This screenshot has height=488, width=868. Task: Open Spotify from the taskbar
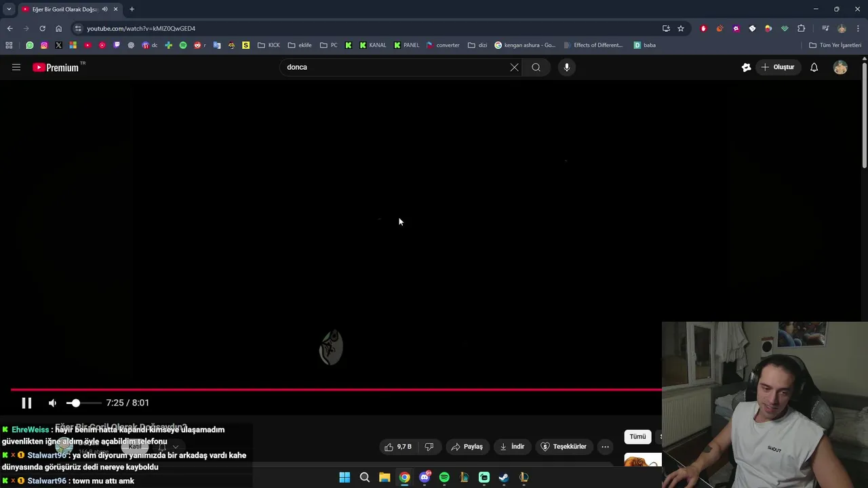point(444,478)
